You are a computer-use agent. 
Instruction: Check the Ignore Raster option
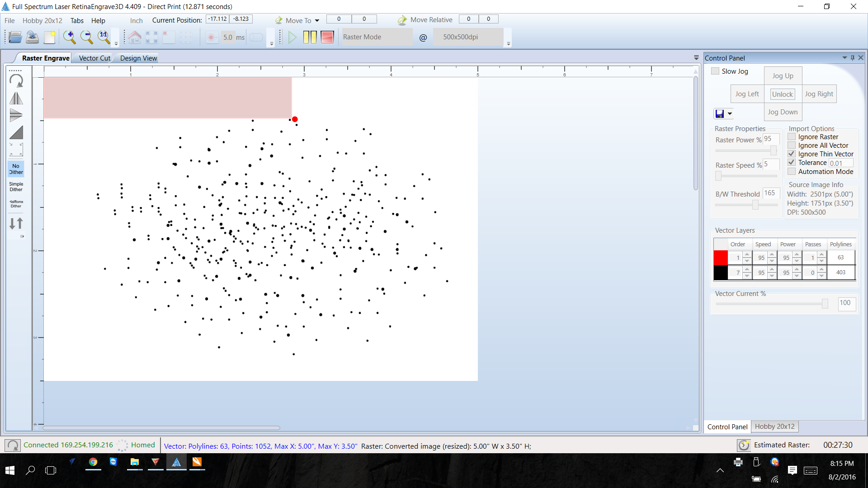coord(792,137)
